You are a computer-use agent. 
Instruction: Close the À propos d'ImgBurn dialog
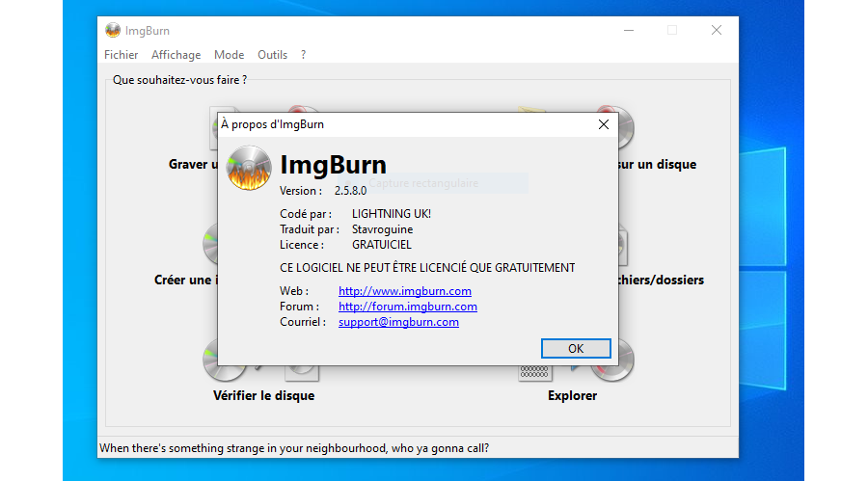tap(604, 124)
